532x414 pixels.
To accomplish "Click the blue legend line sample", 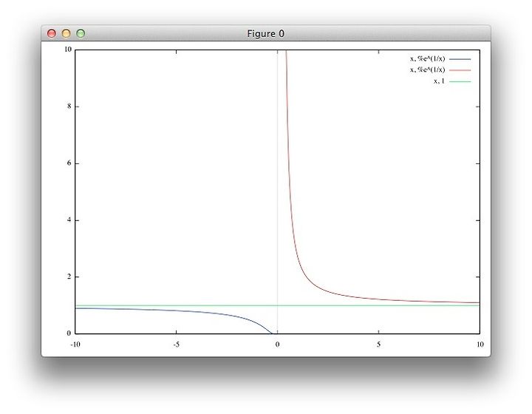I will (x=460, y=59).
